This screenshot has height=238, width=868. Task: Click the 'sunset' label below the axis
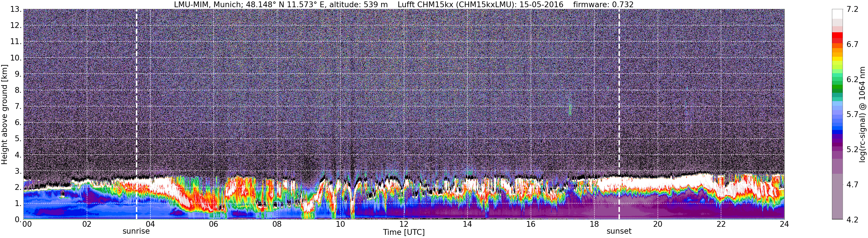tap(619, 231)
